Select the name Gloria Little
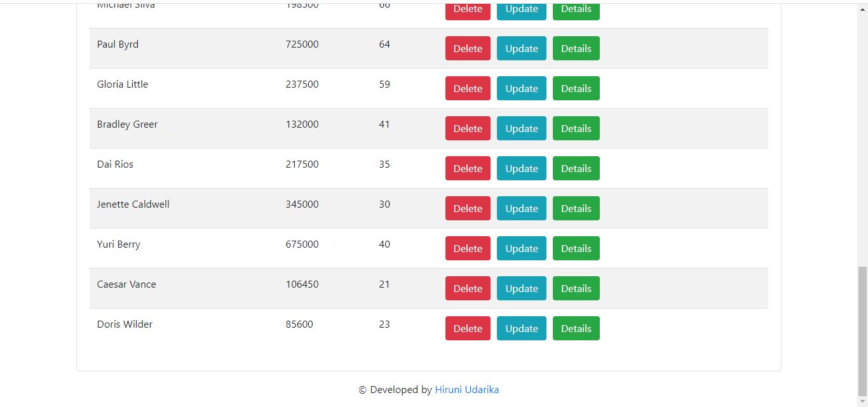This screenshot has width=868, height=407. pyautogui.click(x=123, y=84)
